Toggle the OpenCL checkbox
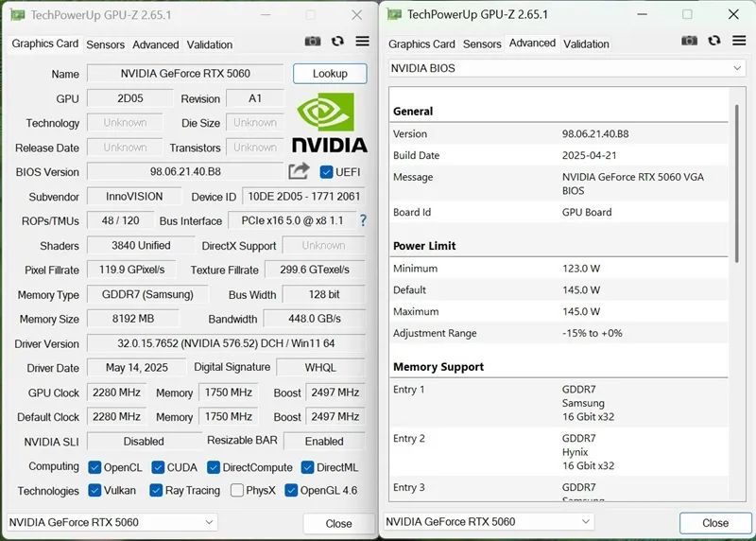 pos(94,467)
